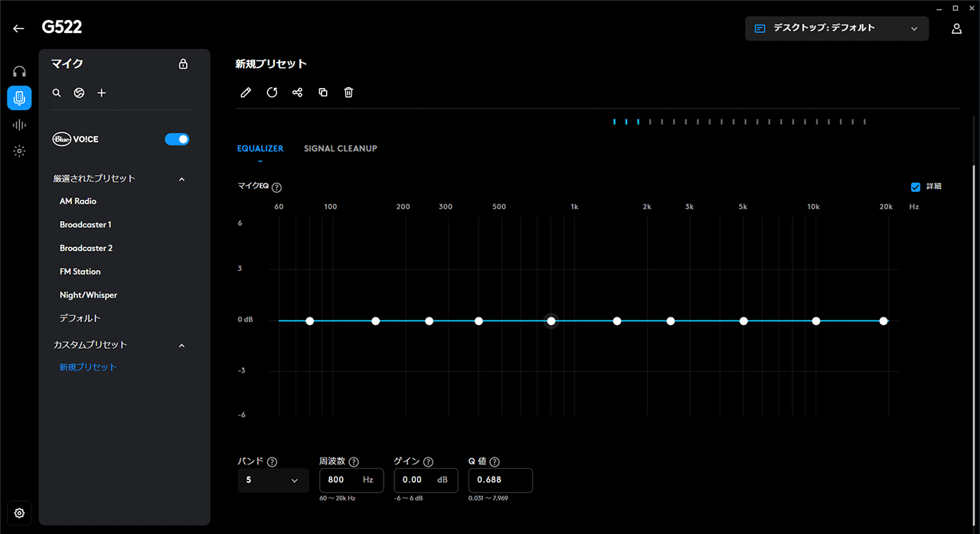
Task: Select the EQUALIZER tab
Action: tap(260, 148)
